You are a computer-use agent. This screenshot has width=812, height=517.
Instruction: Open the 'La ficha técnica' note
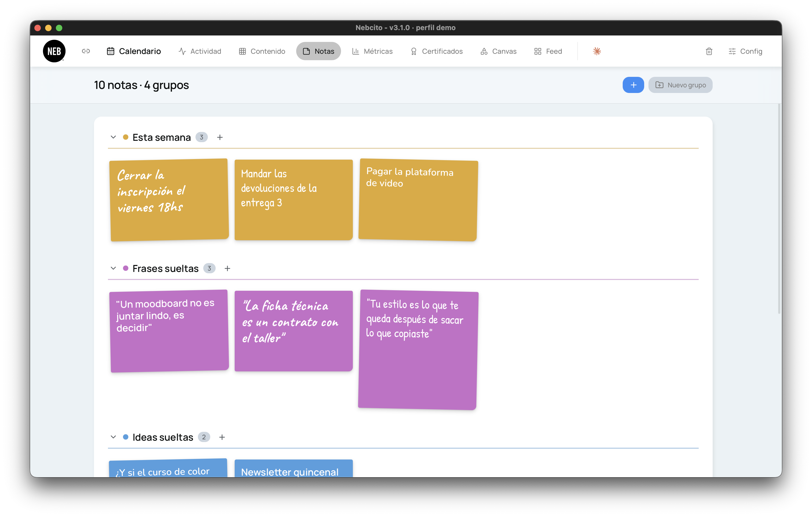tap(293, 331)
